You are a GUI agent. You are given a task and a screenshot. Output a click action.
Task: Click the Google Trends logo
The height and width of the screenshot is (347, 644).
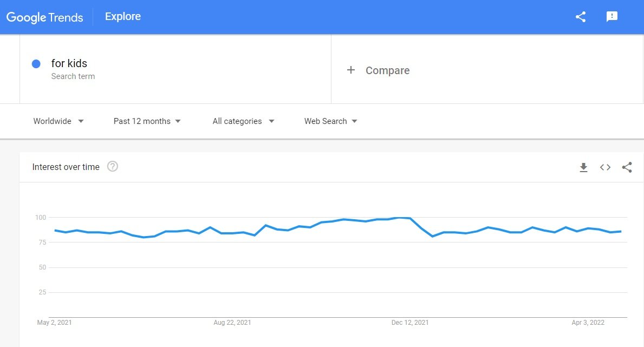pyautogui.click(x=45, y=17)
